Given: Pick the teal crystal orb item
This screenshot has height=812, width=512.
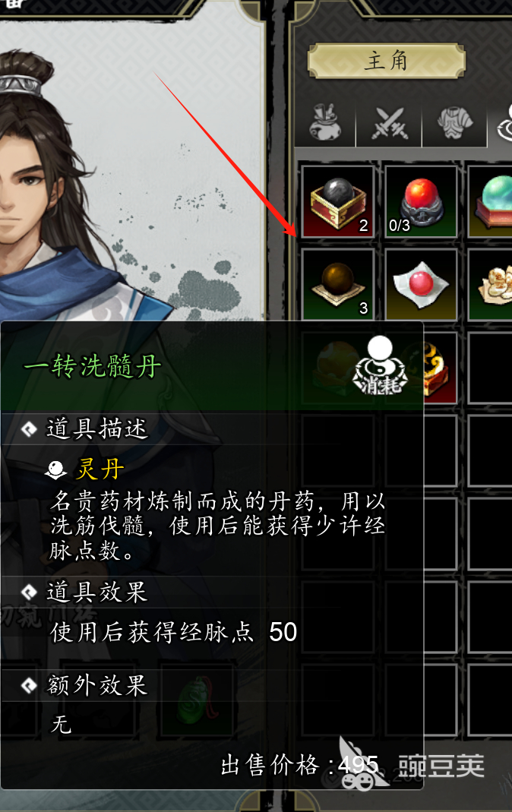Looking at the screenshot, I should (x=490, y=202).
